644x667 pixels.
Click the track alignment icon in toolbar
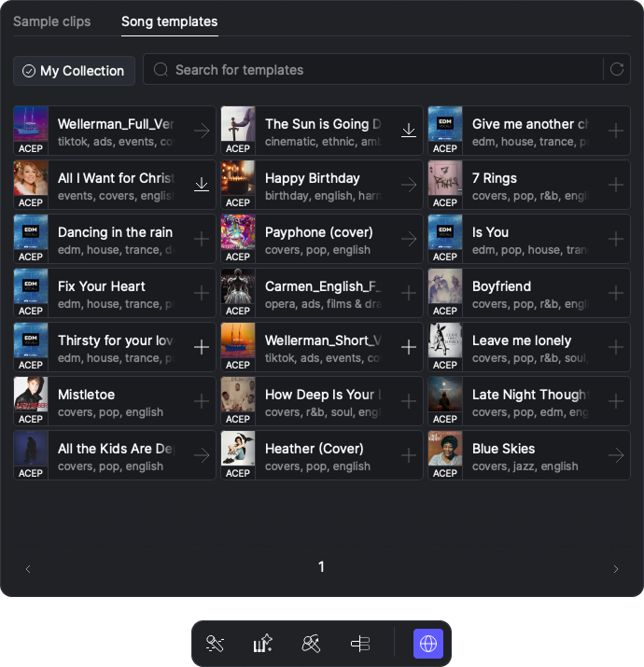360,644
